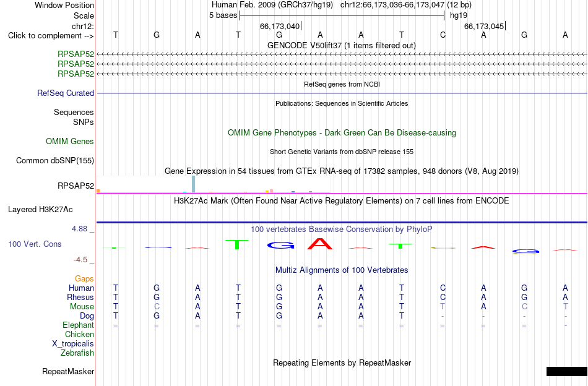
Task: Select the Window Position track label
Action: coord(64,5)
